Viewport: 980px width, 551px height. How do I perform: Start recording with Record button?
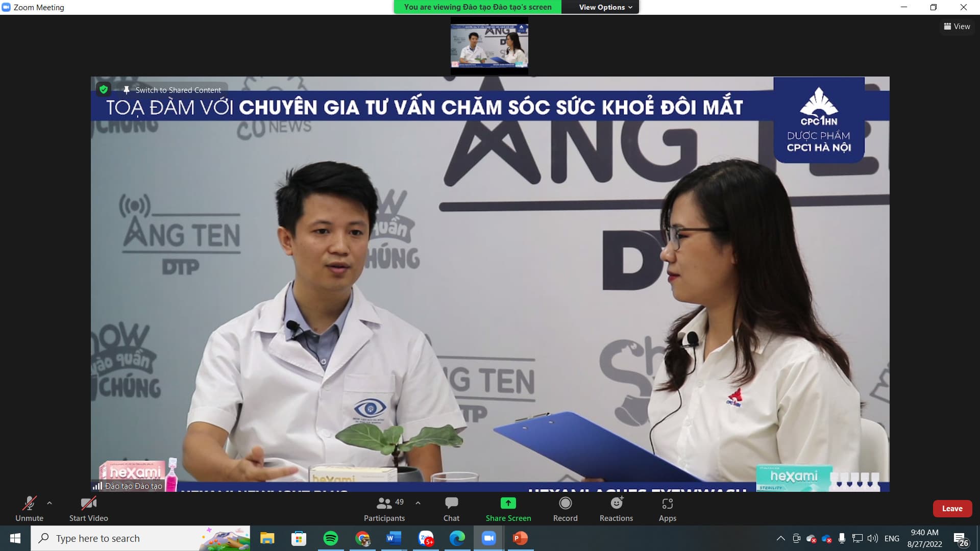coord(565,509)
